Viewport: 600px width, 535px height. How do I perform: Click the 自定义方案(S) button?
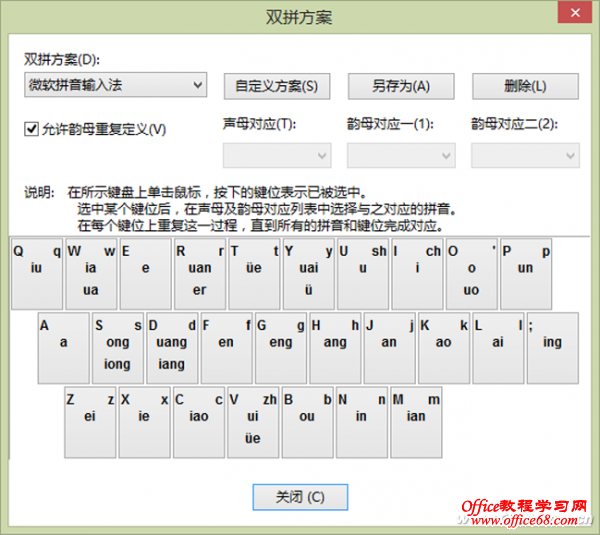[x=277, y=86]
